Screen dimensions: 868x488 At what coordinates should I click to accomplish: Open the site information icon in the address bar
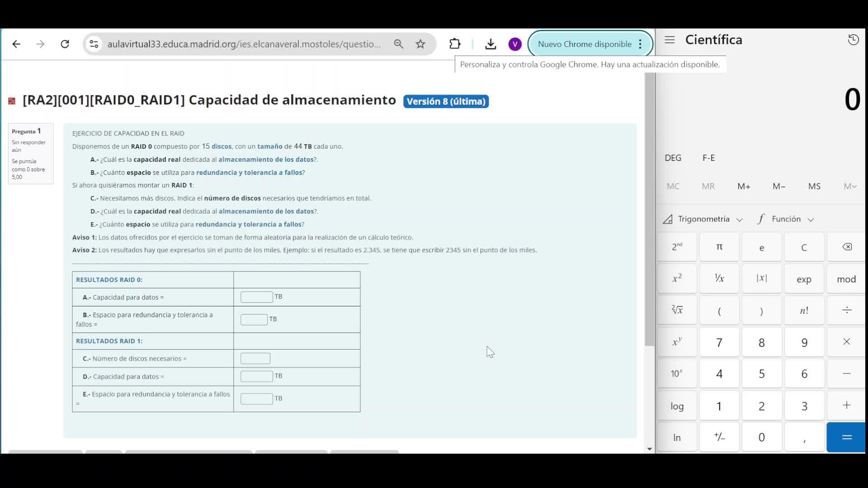[94, 44]
